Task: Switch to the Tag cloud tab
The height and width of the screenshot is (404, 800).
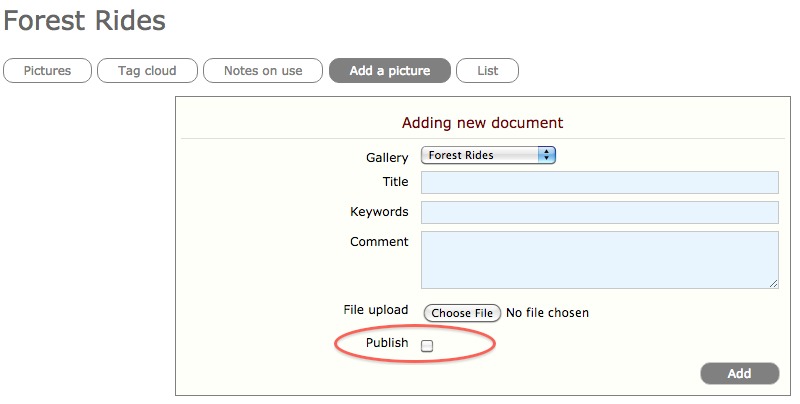Action: [x=147, y=71]
